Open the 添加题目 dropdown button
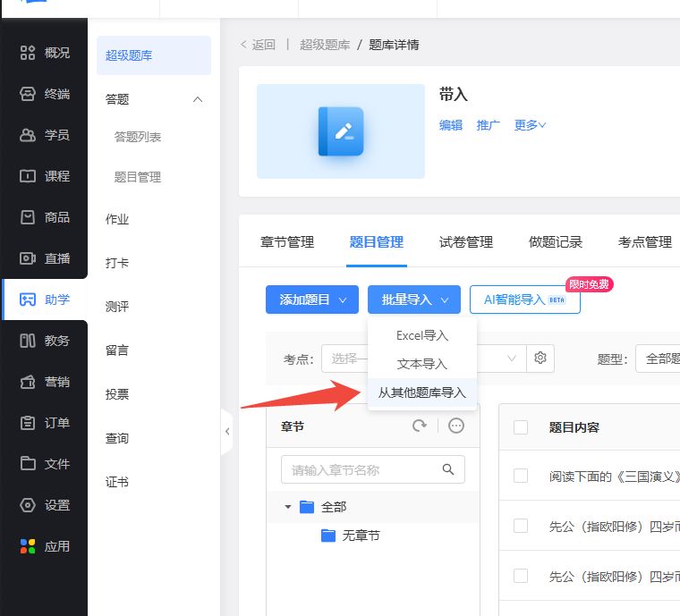 click(311, 300)
